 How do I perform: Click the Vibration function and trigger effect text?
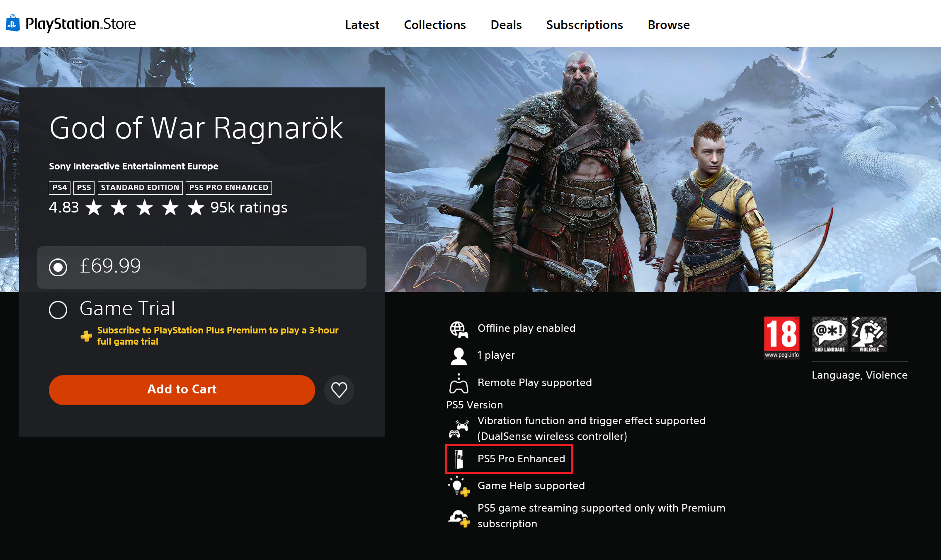592,429
